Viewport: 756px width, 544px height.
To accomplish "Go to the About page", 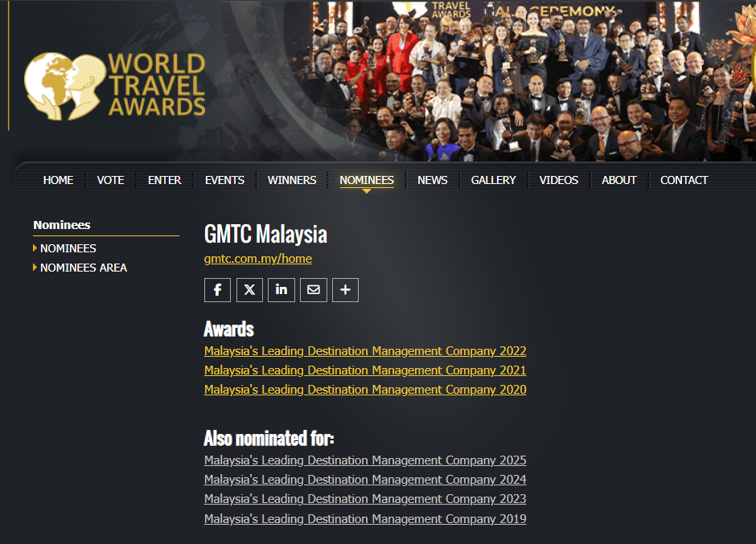I will [619, 180].
